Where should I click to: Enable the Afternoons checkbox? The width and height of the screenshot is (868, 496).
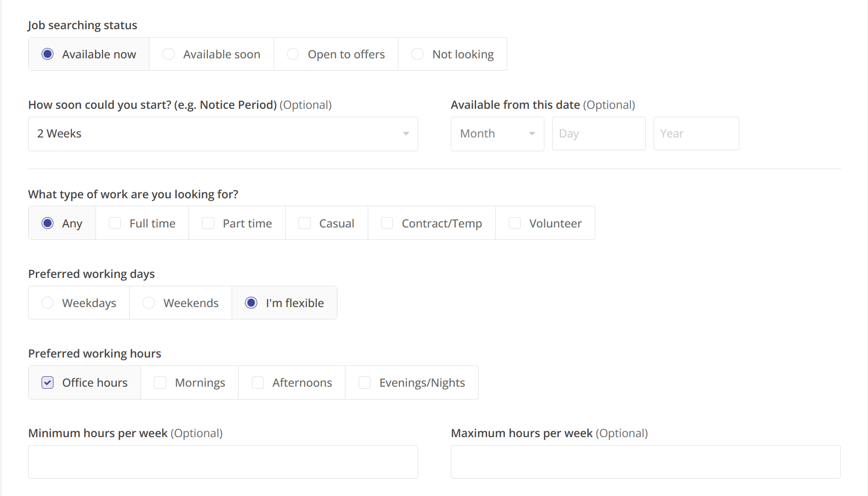(258, 383)
